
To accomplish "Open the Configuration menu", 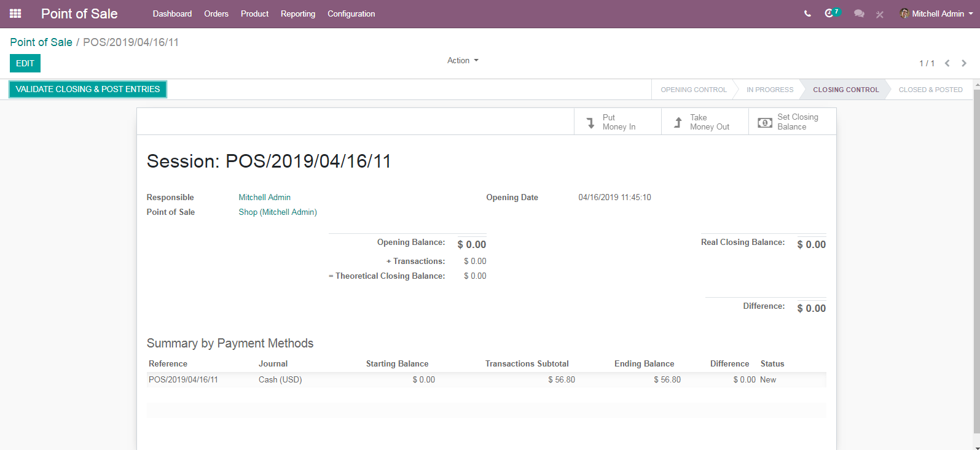I will point(351,14).
